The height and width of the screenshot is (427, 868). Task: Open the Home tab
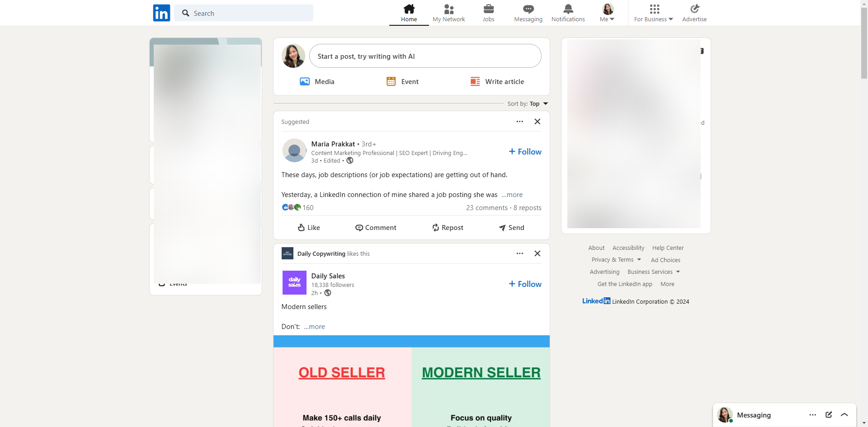click(409, 13)
